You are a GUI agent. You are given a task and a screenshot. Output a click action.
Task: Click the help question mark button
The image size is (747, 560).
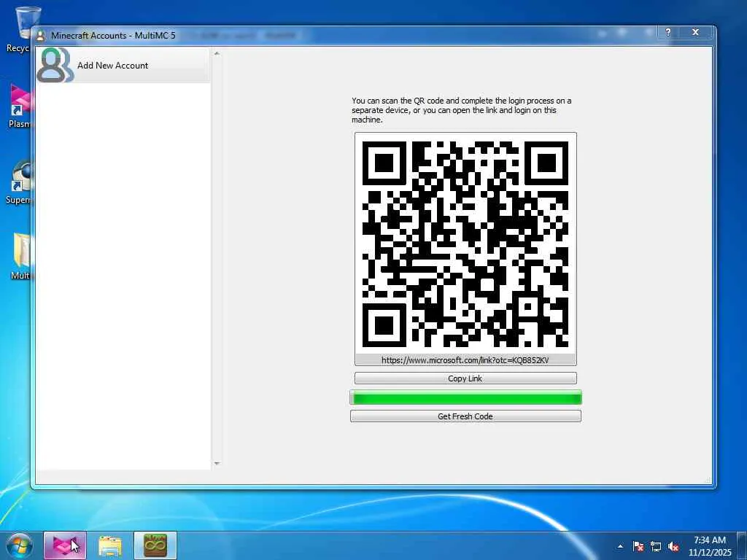668,32
